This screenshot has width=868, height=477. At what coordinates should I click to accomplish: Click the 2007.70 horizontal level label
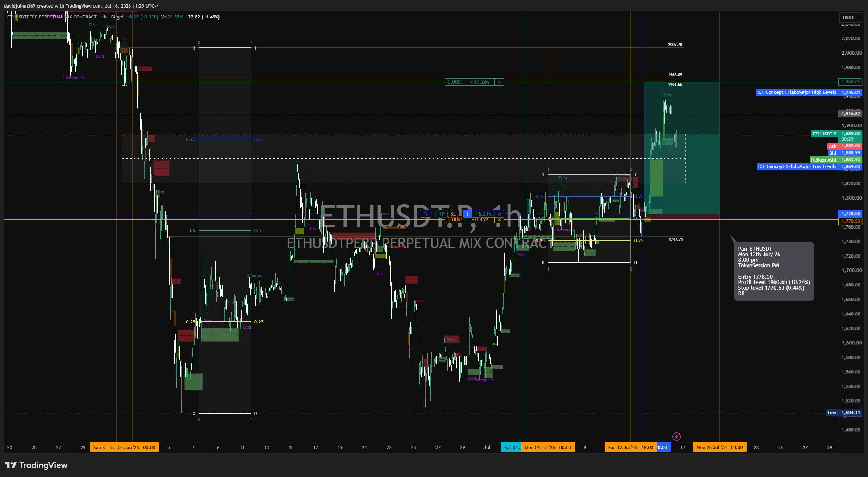coord(675,45)
